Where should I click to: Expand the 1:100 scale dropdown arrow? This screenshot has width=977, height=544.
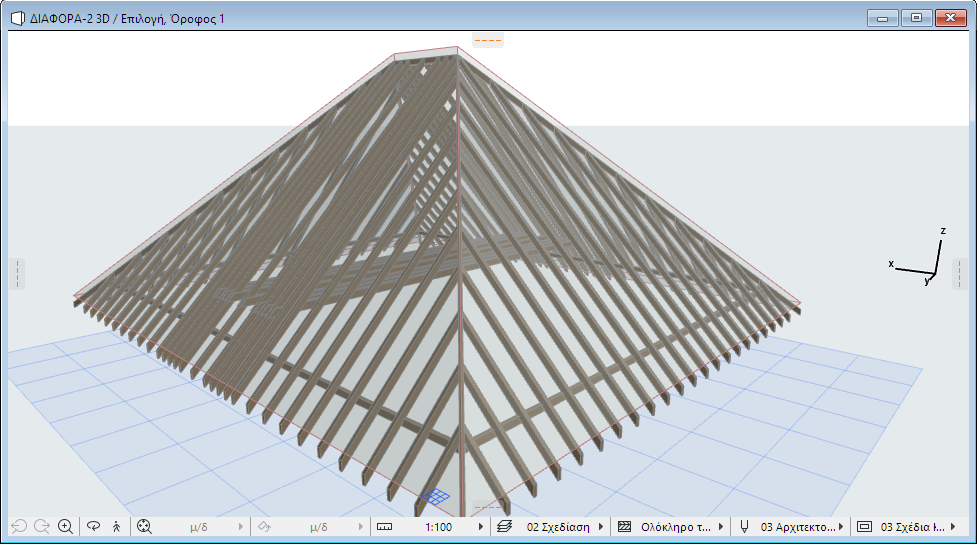pos(481,526)
